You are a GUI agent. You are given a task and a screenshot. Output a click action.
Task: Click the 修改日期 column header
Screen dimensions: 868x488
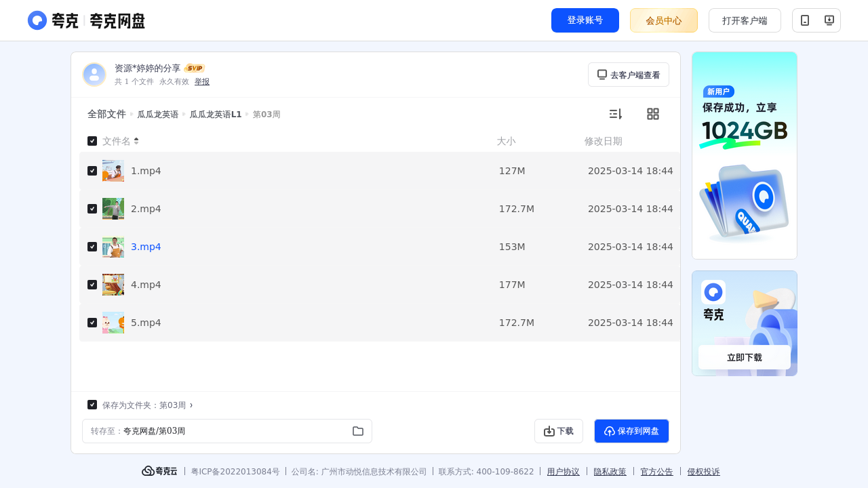point(604,141)
